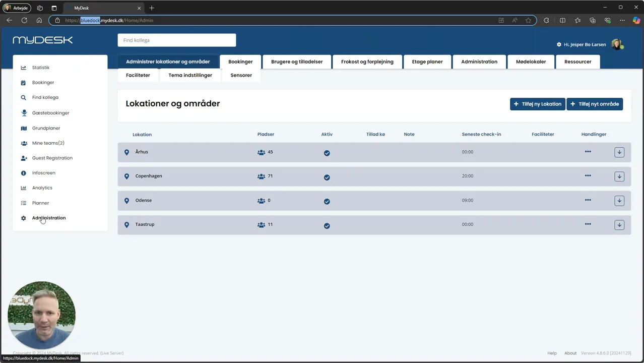644x363 pixels.
Task: Switch to the Ressourcer tab
Action: coord(577,62)
